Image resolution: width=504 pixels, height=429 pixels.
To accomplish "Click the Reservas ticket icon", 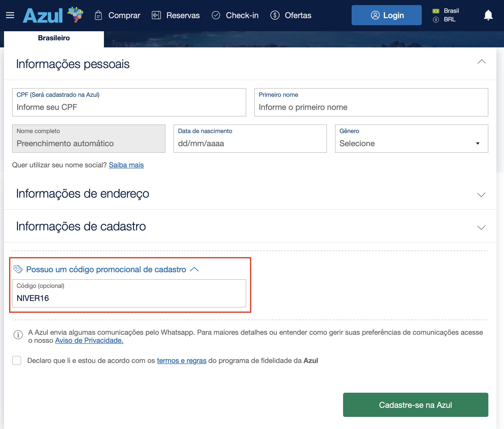I will click(156, 15).
